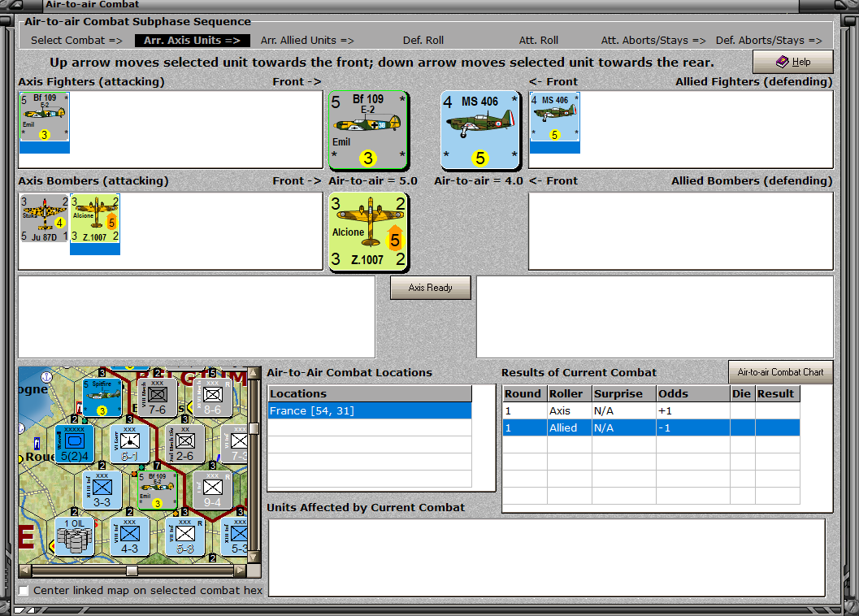Click map vertical scrollbar down arrow
Image resolution: width=859 pixels, height=616 pixels.
(x=253, y=557)
